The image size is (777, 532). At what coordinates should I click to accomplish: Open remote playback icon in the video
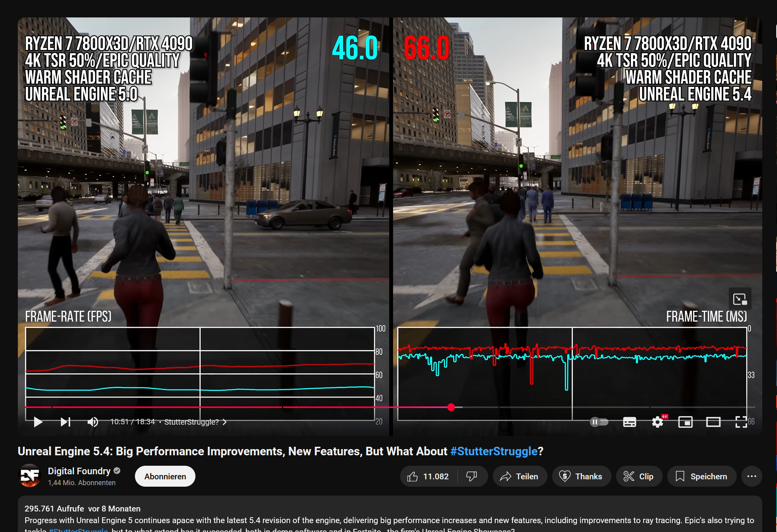740,298
